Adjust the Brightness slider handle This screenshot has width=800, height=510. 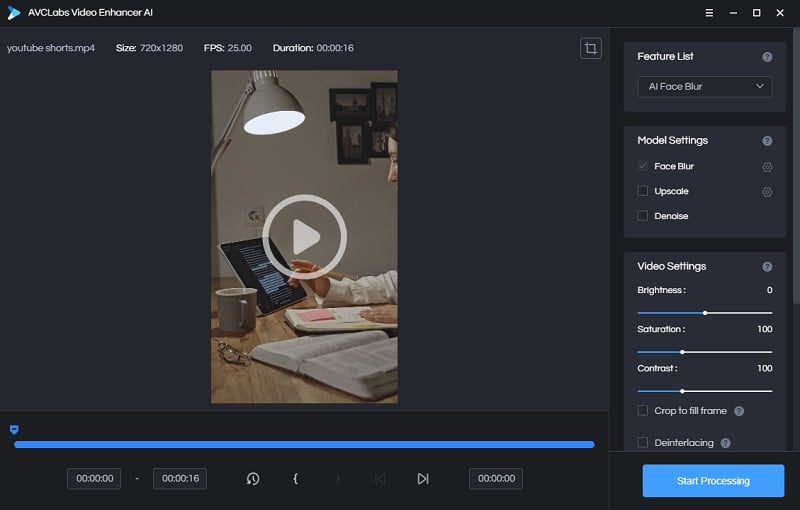pos(705,313)
